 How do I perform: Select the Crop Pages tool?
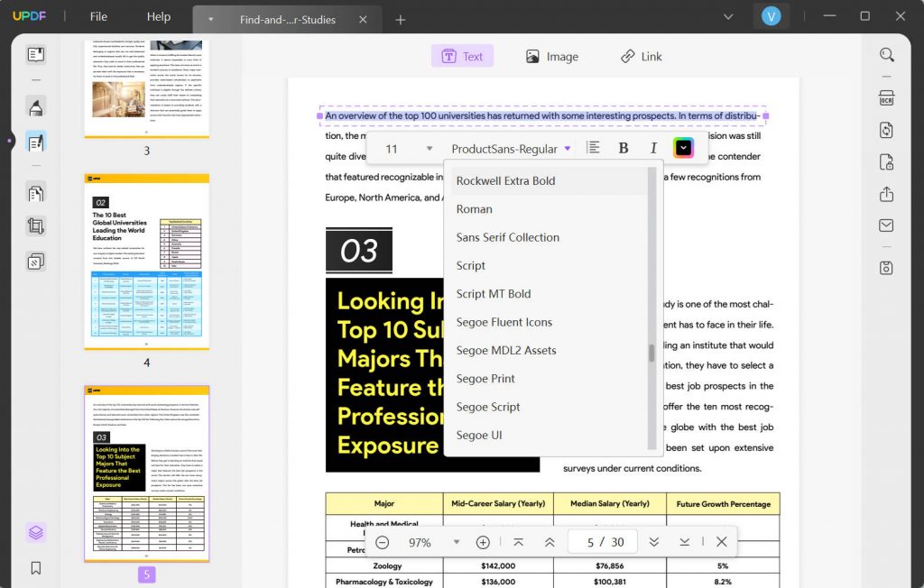click(36, 225)
